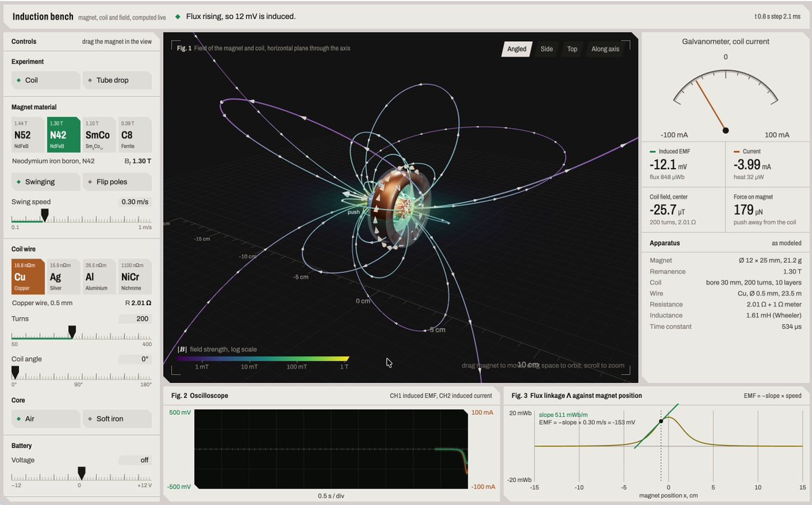Switch to the Side view tab
The height and width of the screenshot is (505, 812).
click(x=547, y=49)
